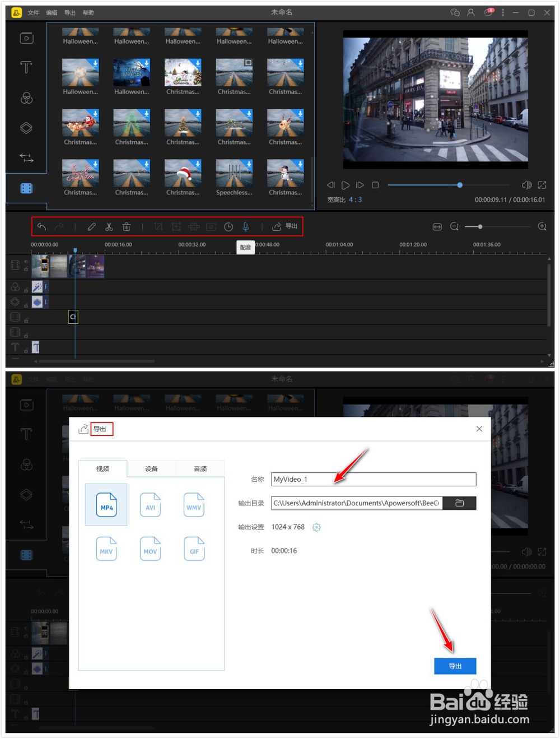Toggle the text track lock
Viewport: 560px width, 739px height.
point(26,351)
